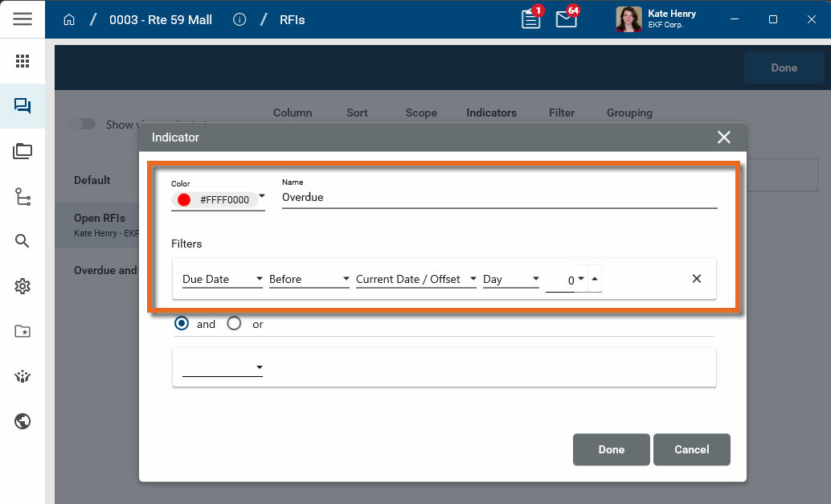
Task: Click the Cancel button
Action: [691, 449]
